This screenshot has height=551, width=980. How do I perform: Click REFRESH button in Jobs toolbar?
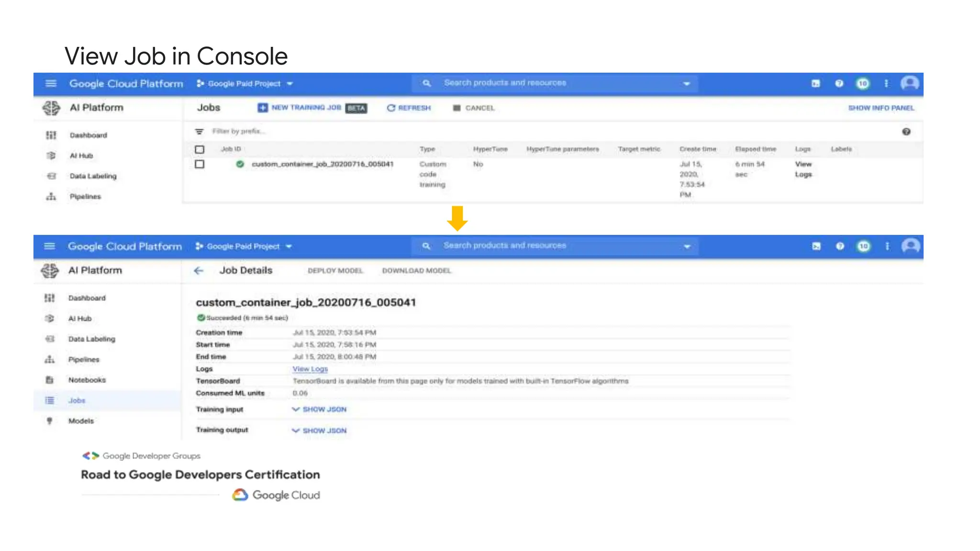coord(409,108)
